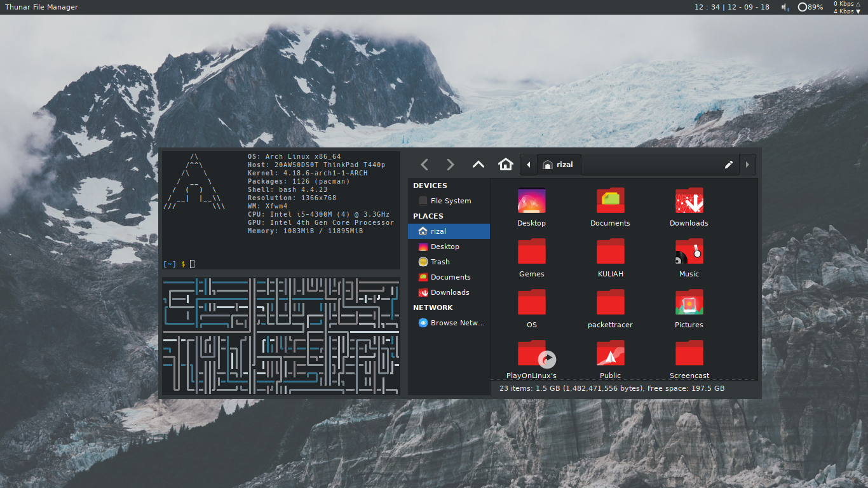Go to parent folder with up arrow
The width and height of the screenshot is (868, 488).
pos(478,165)
